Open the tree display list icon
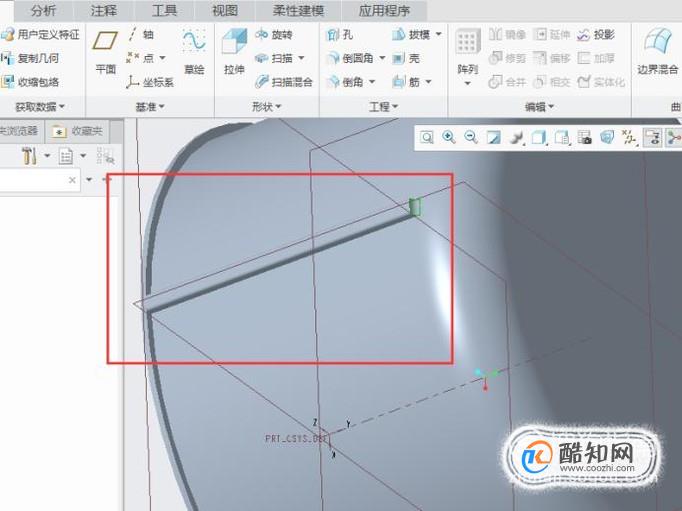Viewport: 682px width, 511px height. pos(66,156)
